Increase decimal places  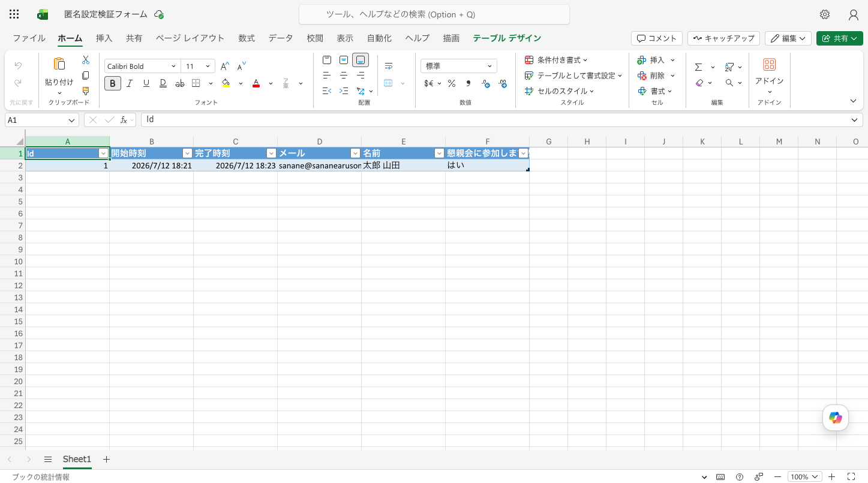tap(486, 84)
